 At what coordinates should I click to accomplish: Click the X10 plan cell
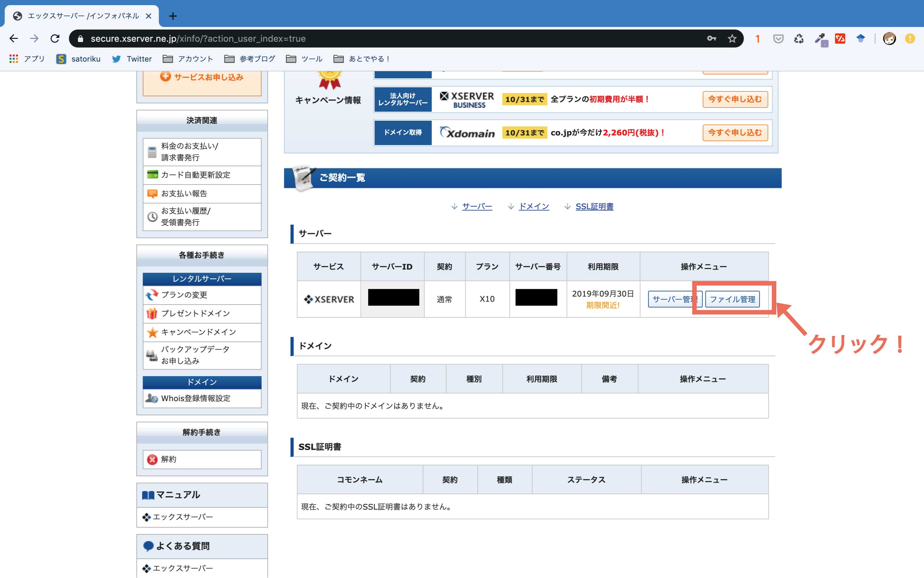coord(487,299)
